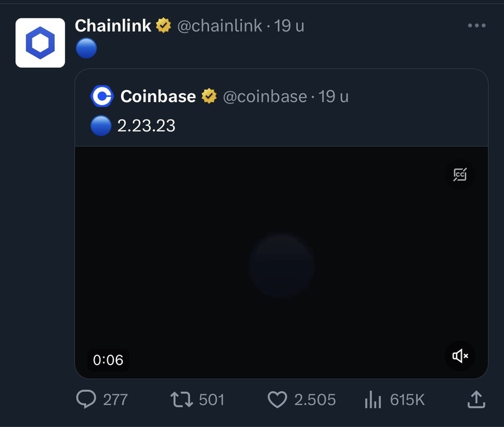The image size is (504, 427).
Task: Retweet the post using the repost icon
Action: (x=182, y=399)
